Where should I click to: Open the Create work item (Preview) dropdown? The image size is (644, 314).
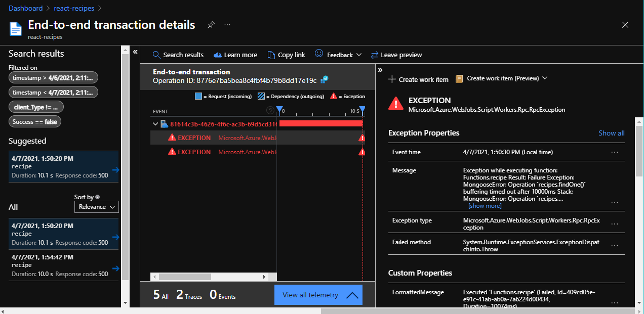545,78
